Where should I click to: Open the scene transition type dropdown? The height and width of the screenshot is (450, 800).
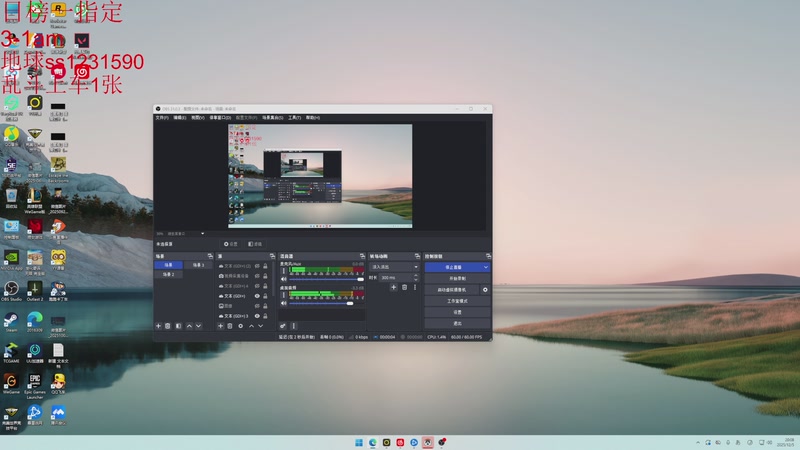point(396,267)
